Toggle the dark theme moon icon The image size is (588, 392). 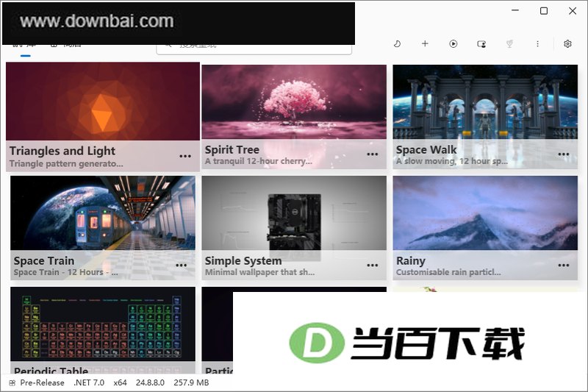[397, 44]
